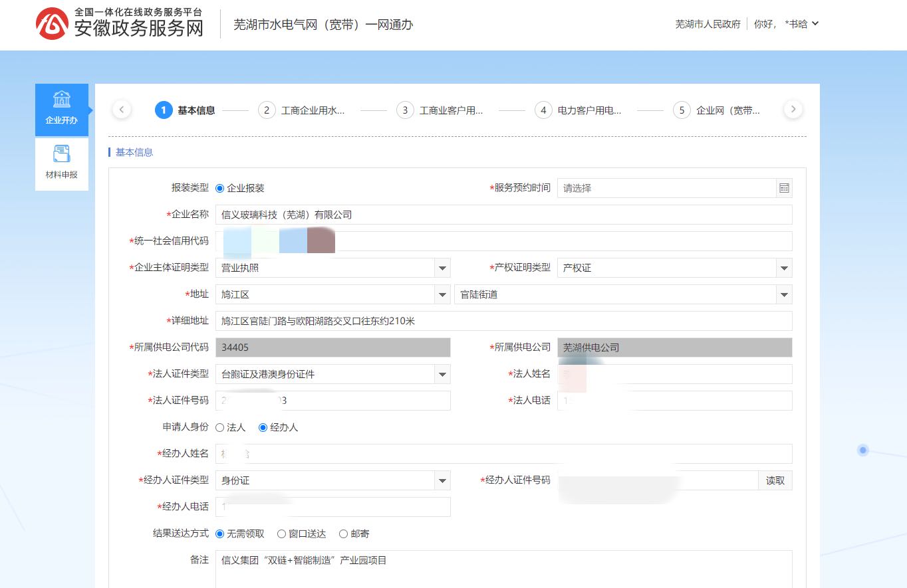The height and width of the screenshot is (588, 907).
Task: Click 芜湖市水电气网（宽带）一网通办 title
Action: click(323, 25)
